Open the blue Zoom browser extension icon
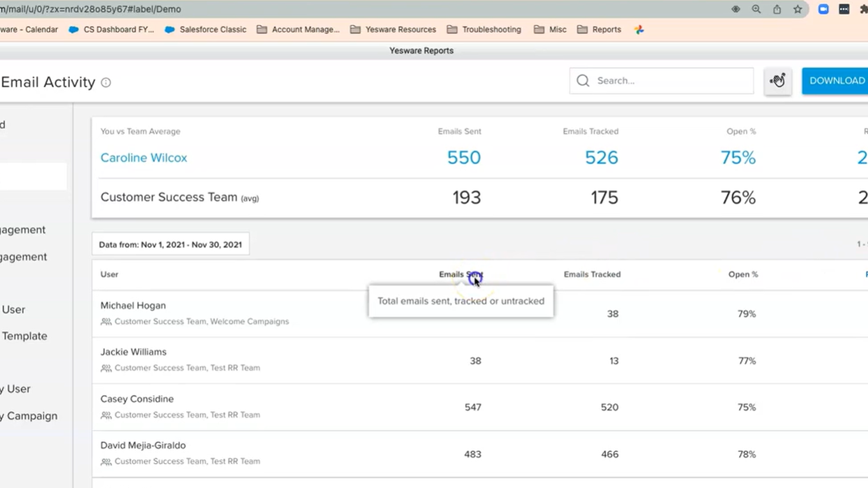The width and height of the screenshot is (868, 488). click(824, 9)
